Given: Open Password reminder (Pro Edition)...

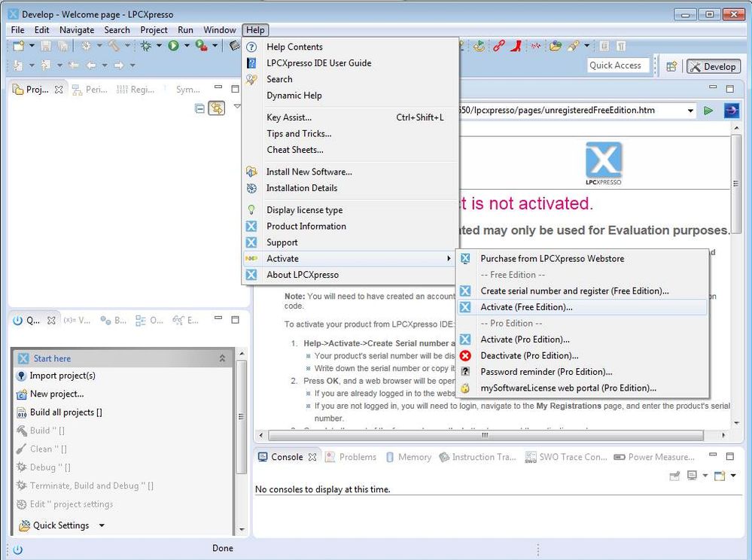Looking at the screenshot, I should (x=582, y=372).
